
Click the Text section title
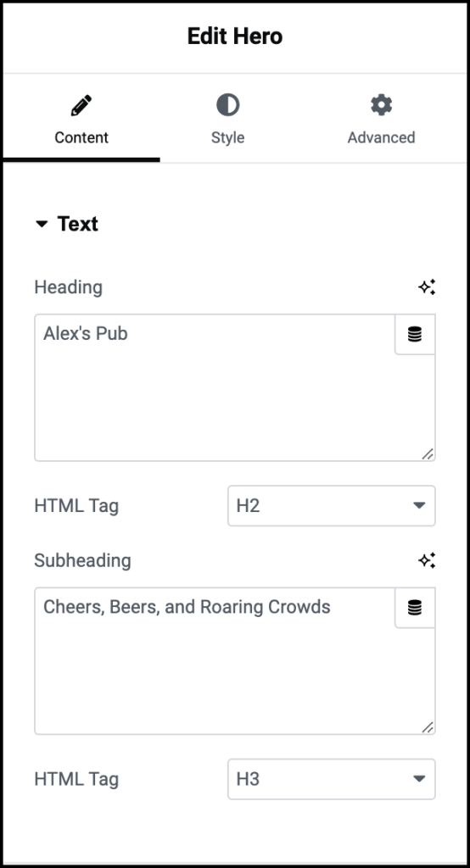77,224
